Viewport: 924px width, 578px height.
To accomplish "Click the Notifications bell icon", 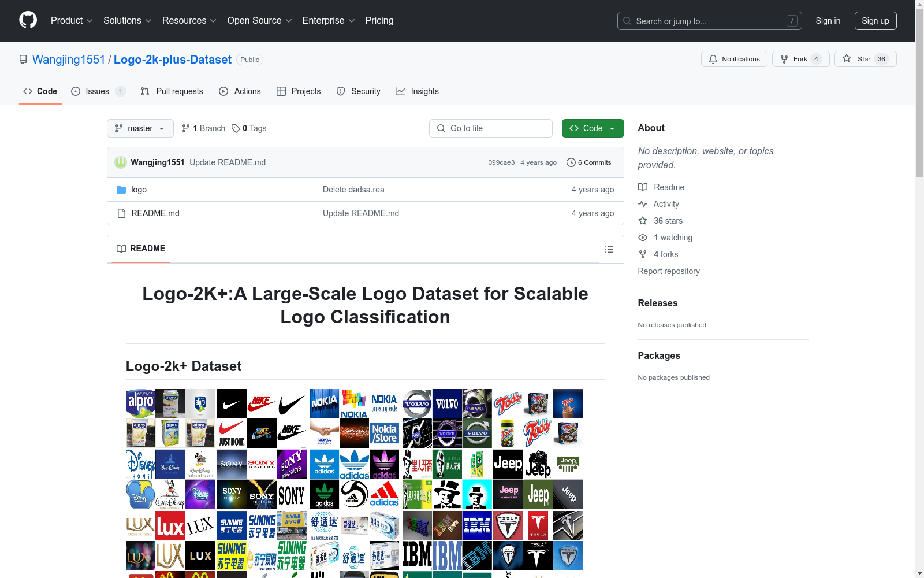I will [x=713, y=59].
